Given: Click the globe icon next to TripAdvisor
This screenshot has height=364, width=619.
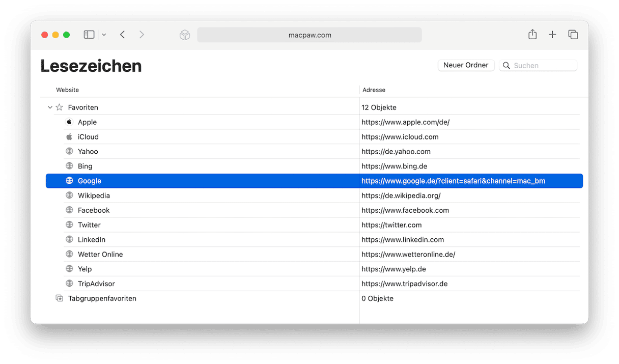Looking at the screenshot, I should coord(69,284).
